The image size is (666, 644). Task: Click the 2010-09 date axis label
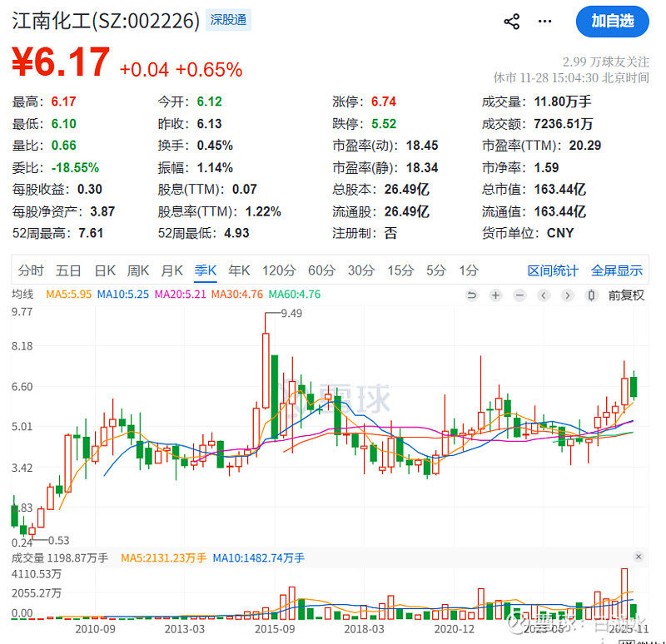[95, 629]
